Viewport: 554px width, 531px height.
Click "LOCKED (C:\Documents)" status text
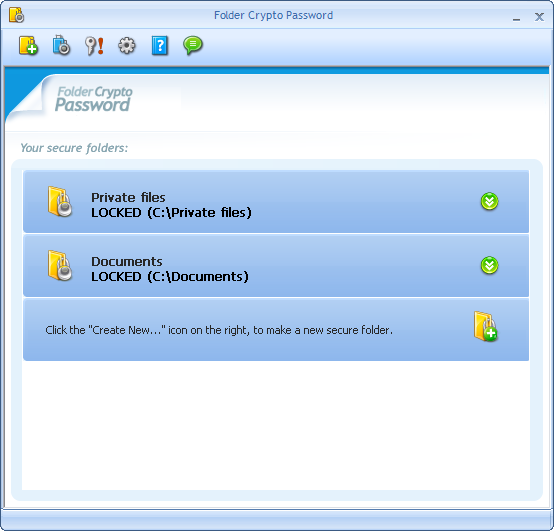(x=170, y=277)
